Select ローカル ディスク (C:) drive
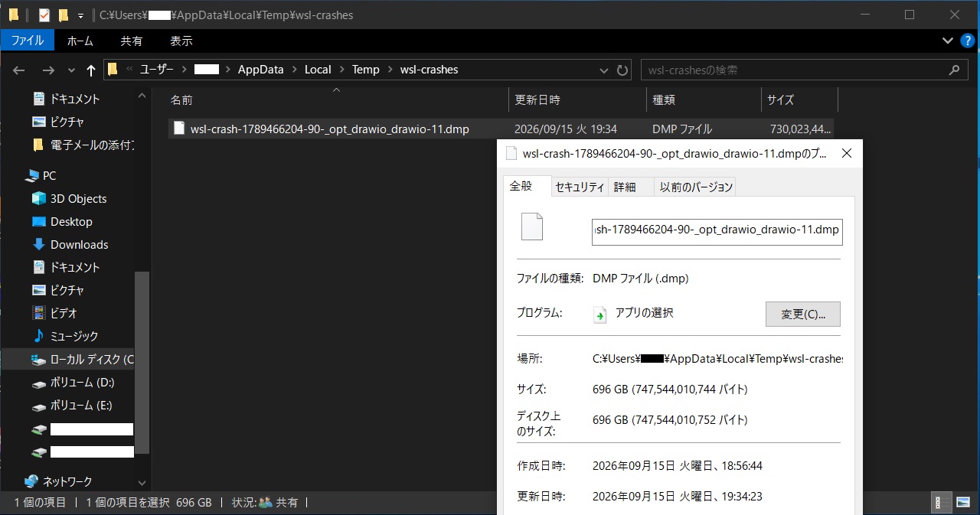This screenshot has height=515, width=980. (x=83, y=359)
